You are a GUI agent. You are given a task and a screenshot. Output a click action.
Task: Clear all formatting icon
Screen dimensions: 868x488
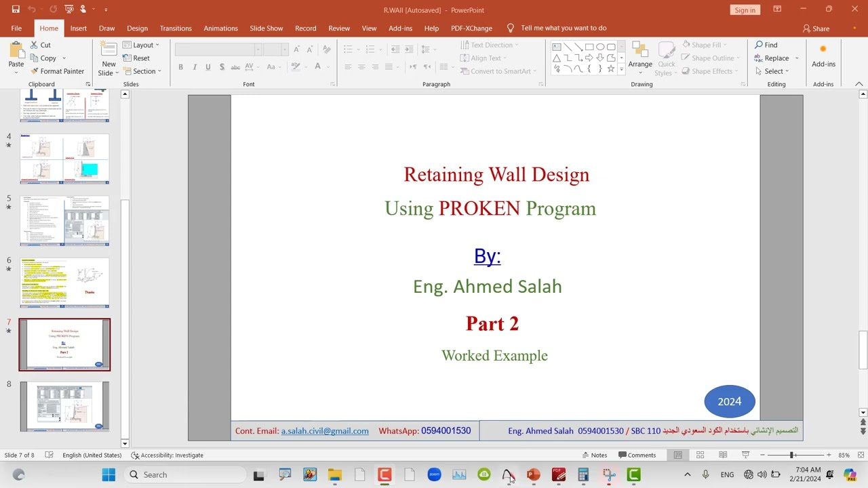pyautogui.click(x=327, y=49)
